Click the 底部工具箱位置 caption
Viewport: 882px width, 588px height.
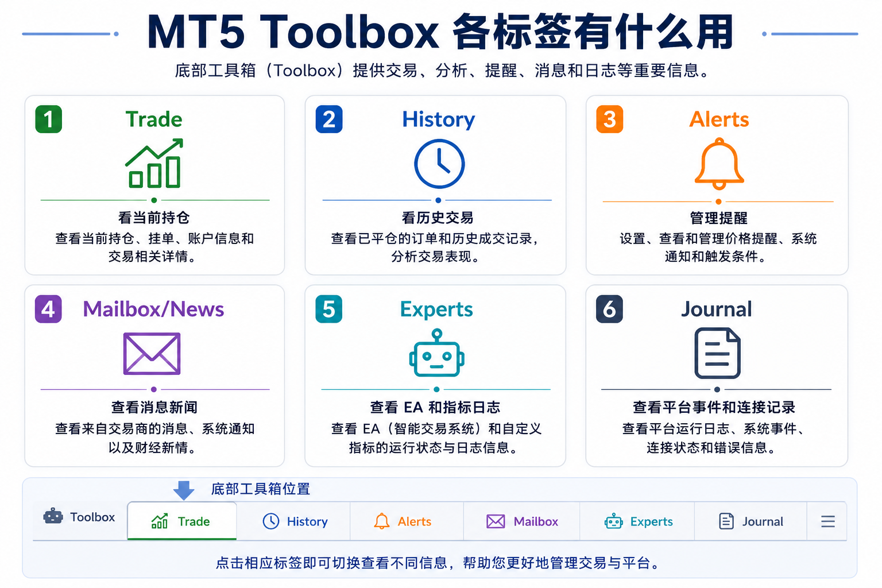pos(261,489)
